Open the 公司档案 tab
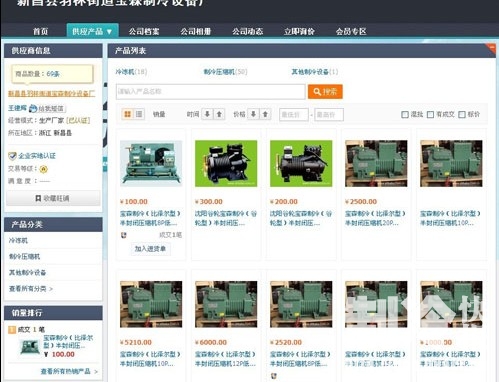Screen dimensions: 499x382 click(144, 31)
